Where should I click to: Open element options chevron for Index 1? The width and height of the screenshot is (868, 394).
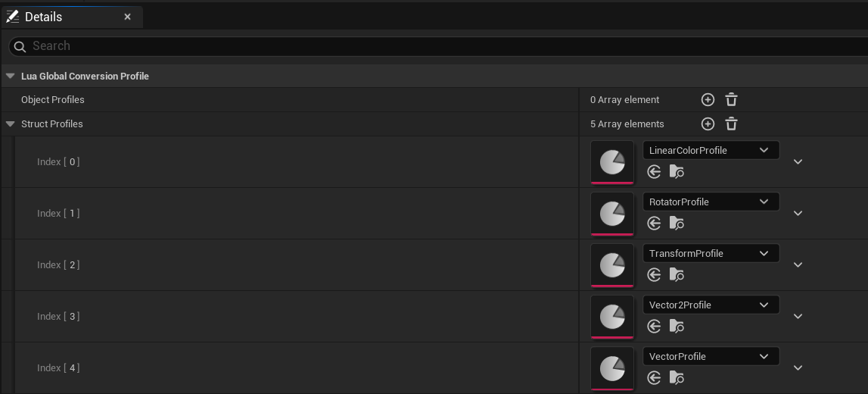(798, 214)
